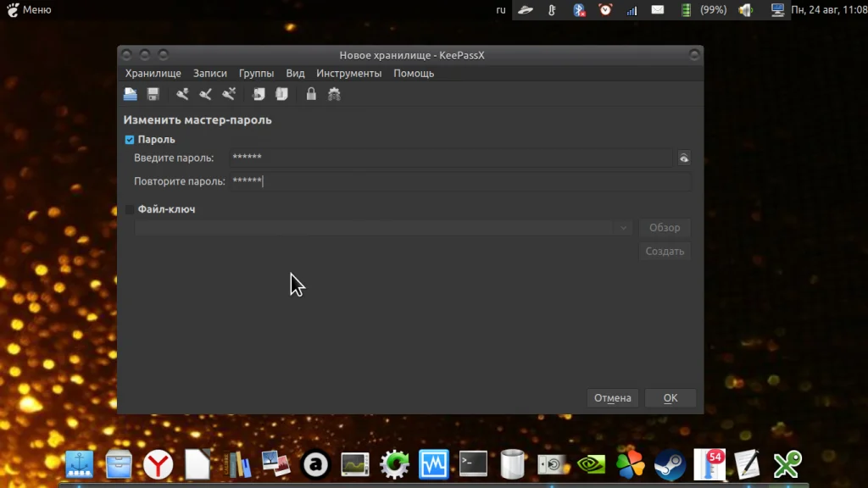Image resolution: width=868 pixels, height=488 pixels.
Task: Click the delete entry key icon
Action: [229, 94]
